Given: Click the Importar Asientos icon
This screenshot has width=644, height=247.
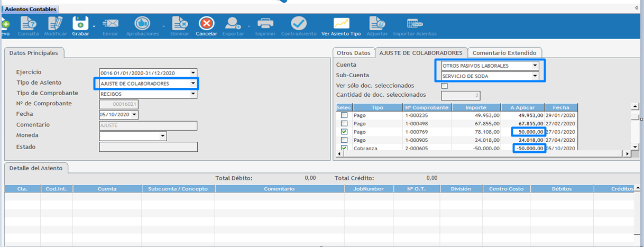Looking at the screenshot, I should [415, 23].
